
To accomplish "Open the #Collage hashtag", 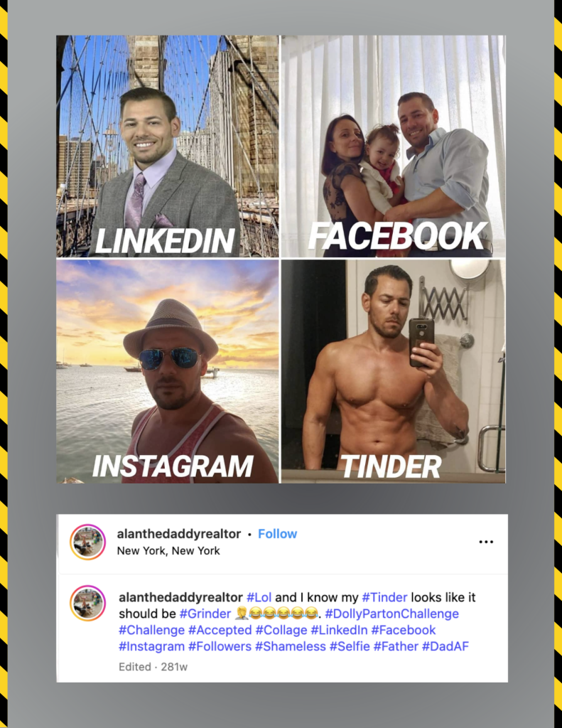I will (281, 630).
